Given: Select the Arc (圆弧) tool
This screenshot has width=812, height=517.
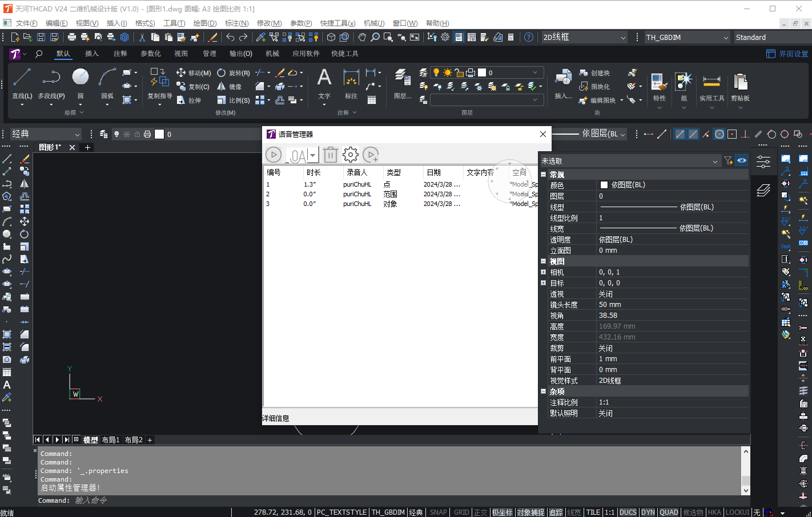Looking at the screenshot, I should click(107, 83).
